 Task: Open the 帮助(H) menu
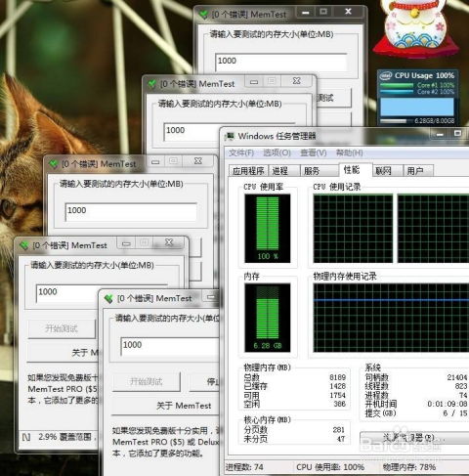(x=349, y=152)
